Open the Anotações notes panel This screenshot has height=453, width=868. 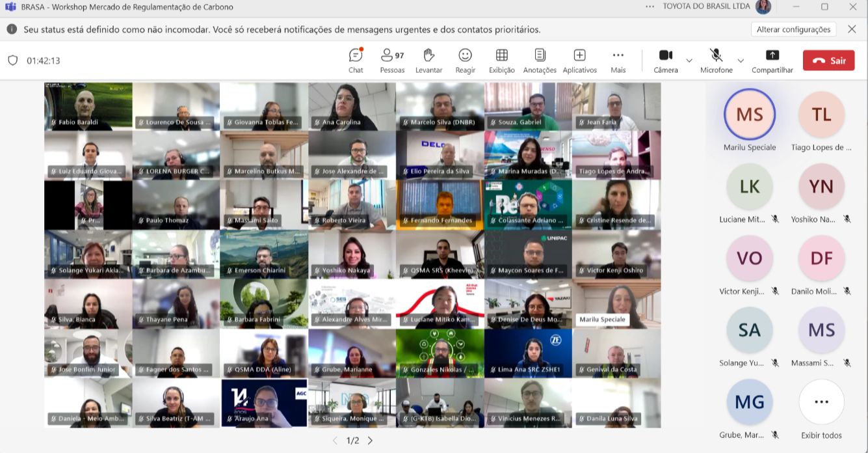540,61
